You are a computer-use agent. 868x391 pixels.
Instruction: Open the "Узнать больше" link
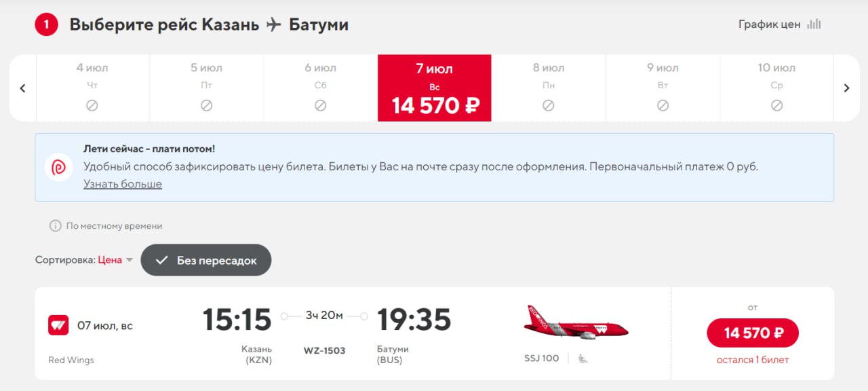(x=123, y=184)
